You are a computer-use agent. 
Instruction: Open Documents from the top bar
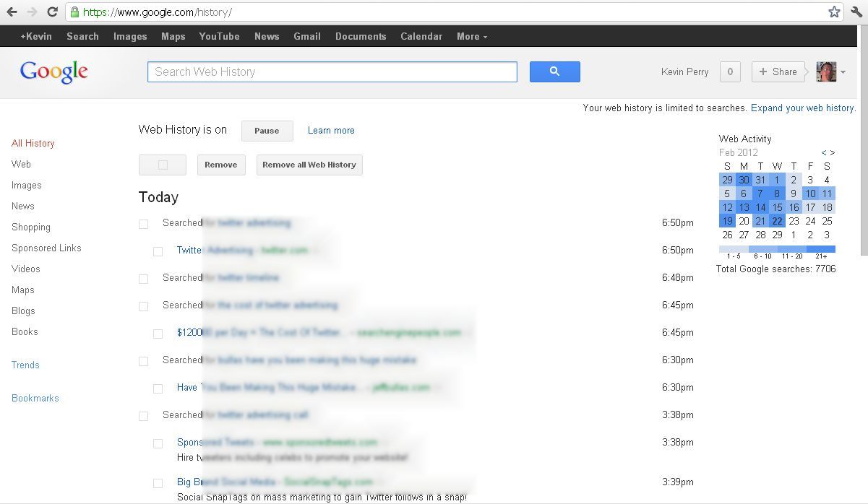pos(361,36)
